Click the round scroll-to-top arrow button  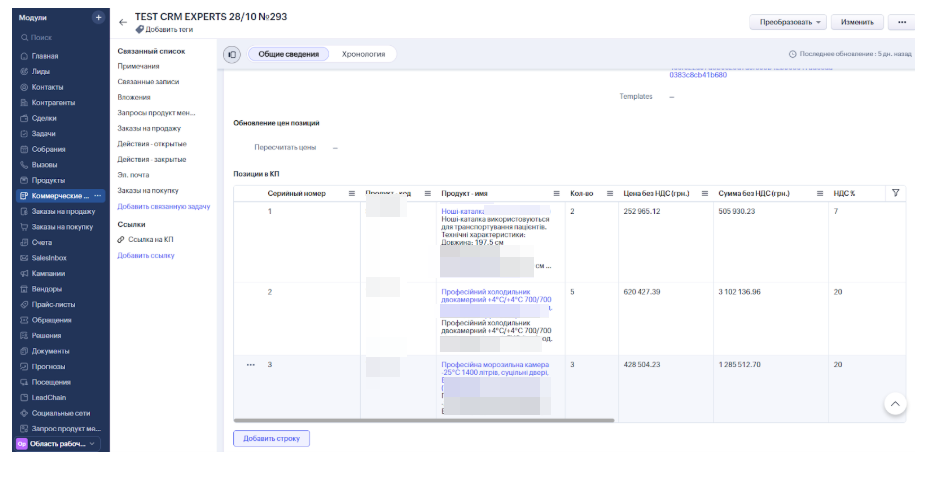tap(895, 404)
